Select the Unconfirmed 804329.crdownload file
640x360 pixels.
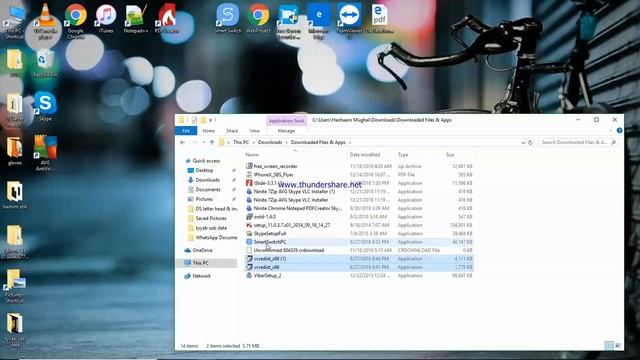point(359,250)
